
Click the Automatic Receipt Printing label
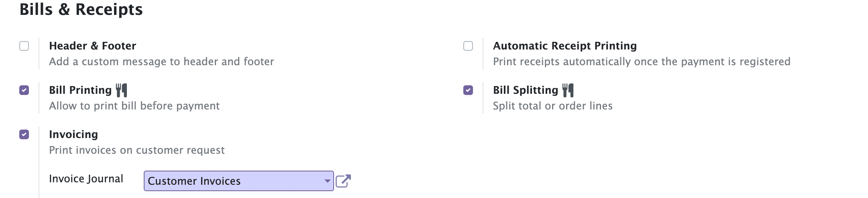pyautogui.click(x=564, y=46)
